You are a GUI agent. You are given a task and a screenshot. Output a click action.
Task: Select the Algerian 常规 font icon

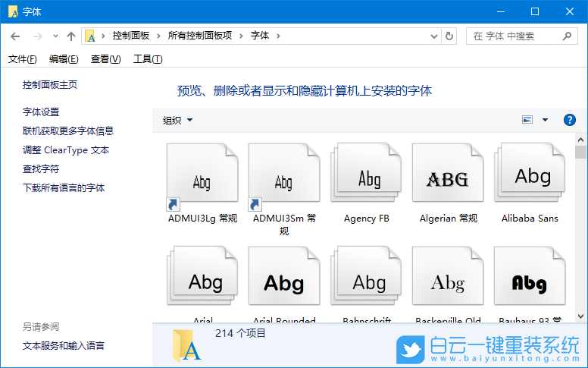448,173
